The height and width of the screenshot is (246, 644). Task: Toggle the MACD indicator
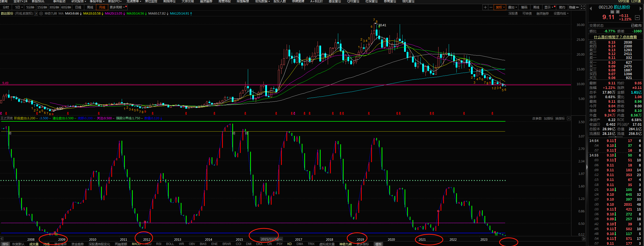point(136,244)
